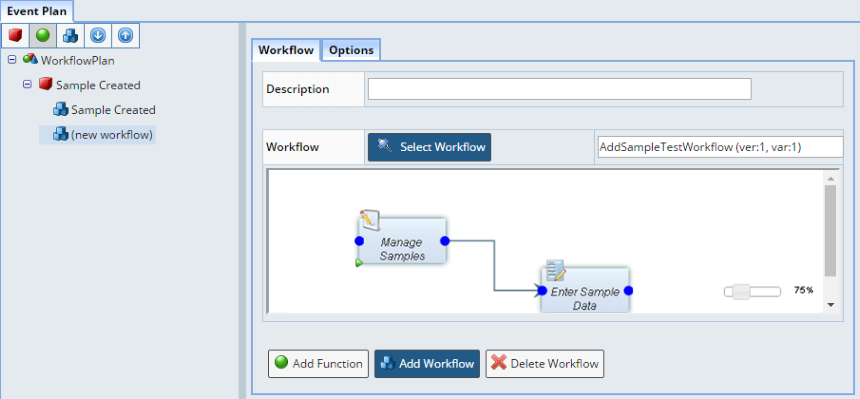Click the Move Down arrow toolbar icon

98,36
